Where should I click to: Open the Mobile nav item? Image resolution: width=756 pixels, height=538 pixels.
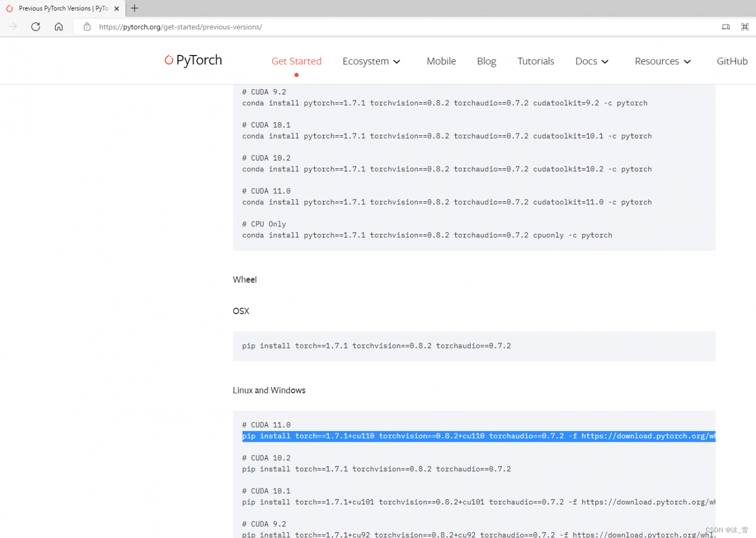click(x=441, y=61)
